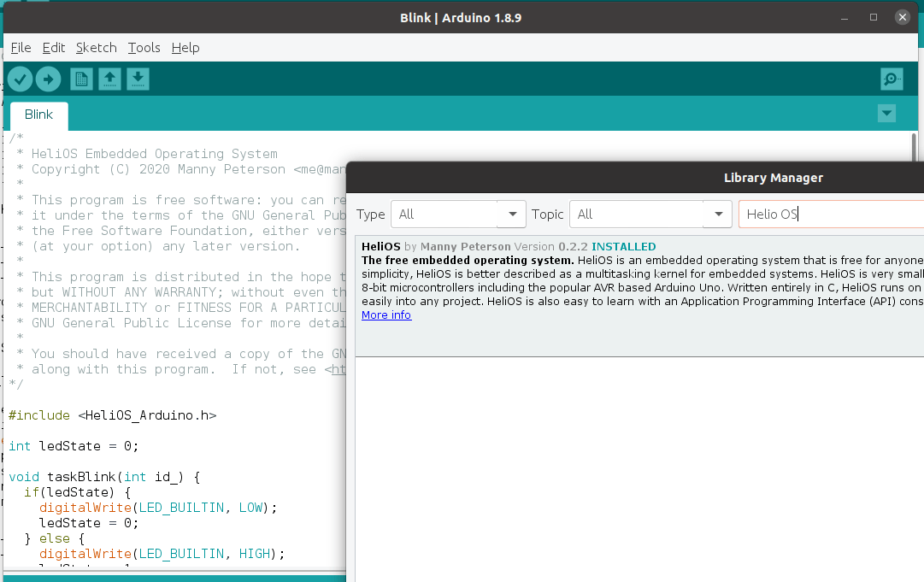Screen dimensions: 924x582
Task: Open the Type dropdown in Library Manager
Action: click(x=458, y=215)
